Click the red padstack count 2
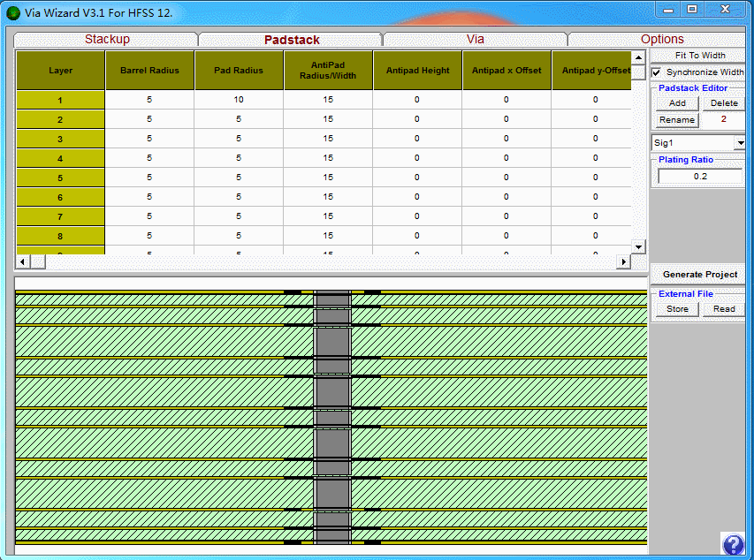The image size is (754, 560). (723, 119)
